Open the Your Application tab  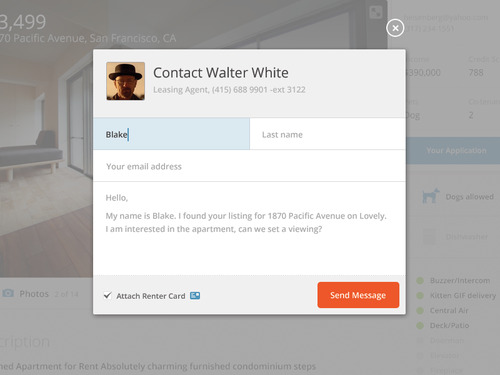coord(456,150)
